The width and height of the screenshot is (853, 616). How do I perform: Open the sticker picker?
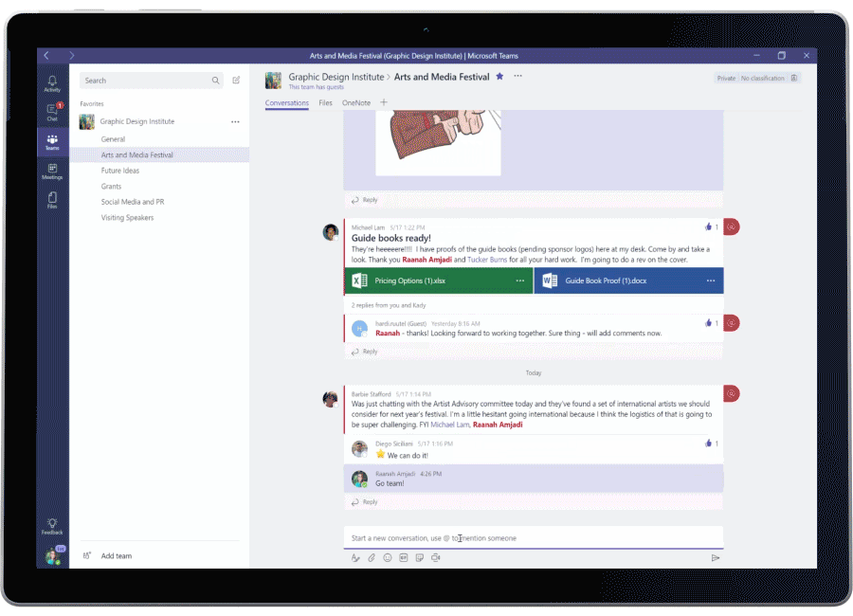tap(418, 558)
